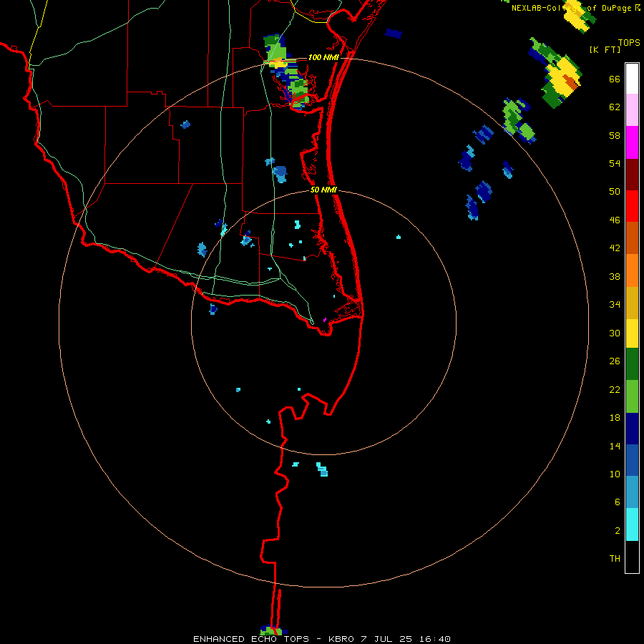Click the white swatch on the tops scale
The width and height of the screenshot is (644, 644).
[632, 79]
